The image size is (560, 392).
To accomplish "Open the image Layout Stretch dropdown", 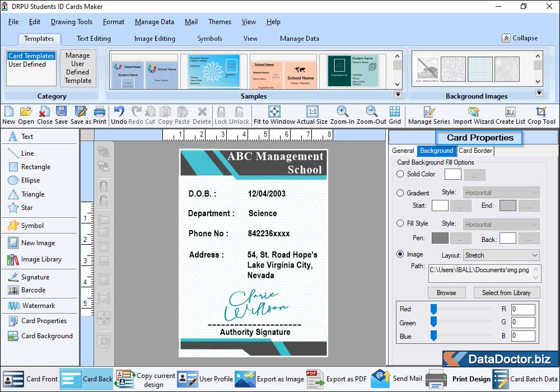I will (x=501, y=255).
